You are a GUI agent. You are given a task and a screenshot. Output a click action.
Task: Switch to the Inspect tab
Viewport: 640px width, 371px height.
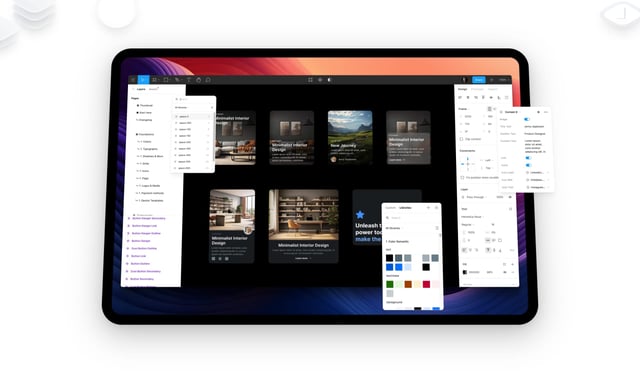(x=493, y=89)
